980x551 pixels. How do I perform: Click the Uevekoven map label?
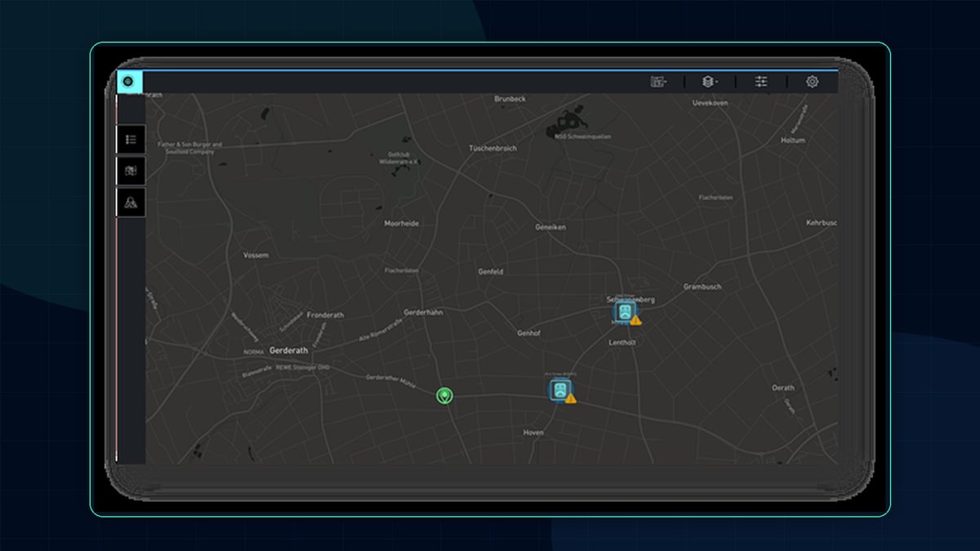point(710,104)
